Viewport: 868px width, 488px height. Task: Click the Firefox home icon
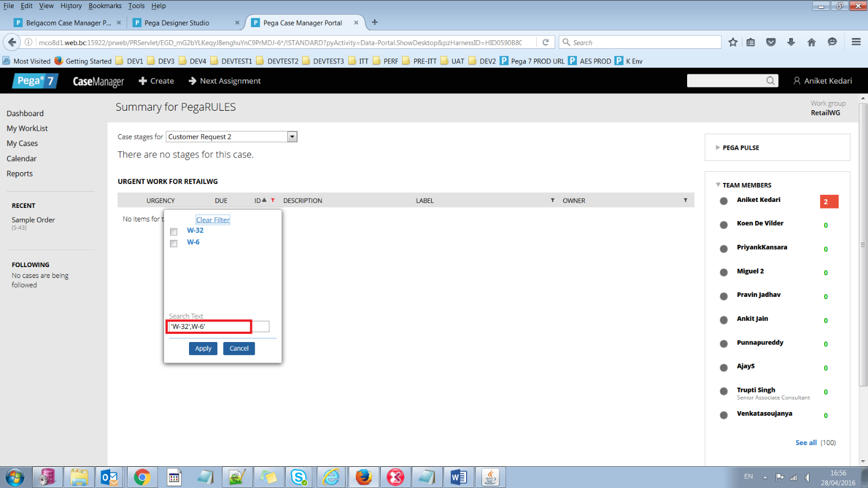(x=812, y=42)
